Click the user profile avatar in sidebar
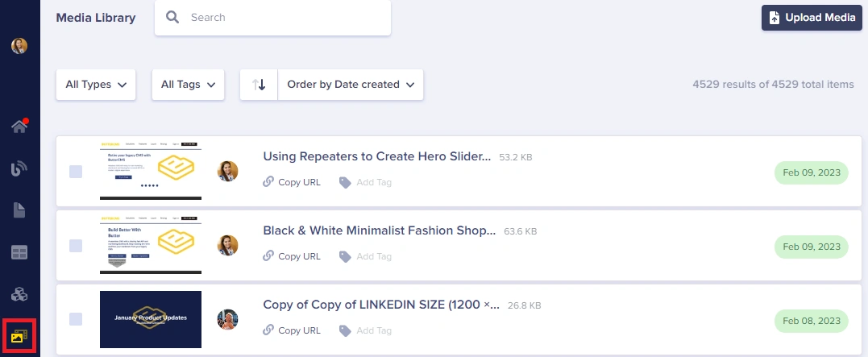868x357 pixels. [x=19, y=46]
